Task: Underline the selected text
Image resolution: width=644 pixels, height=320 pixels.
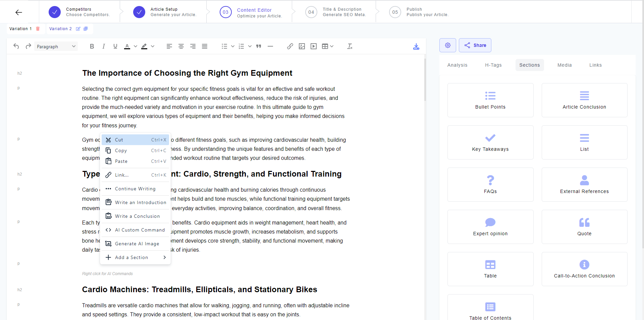Action: tap(115, 46)
